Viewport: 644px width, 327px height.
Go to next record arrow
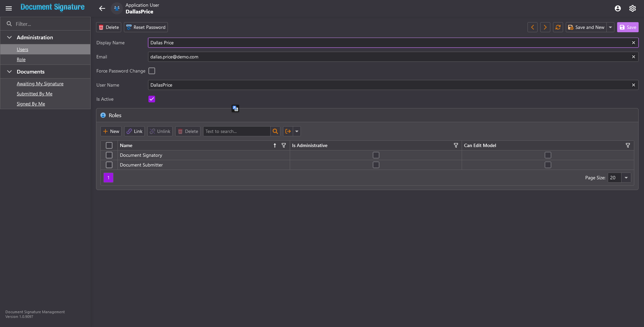(x=545, y=27)
